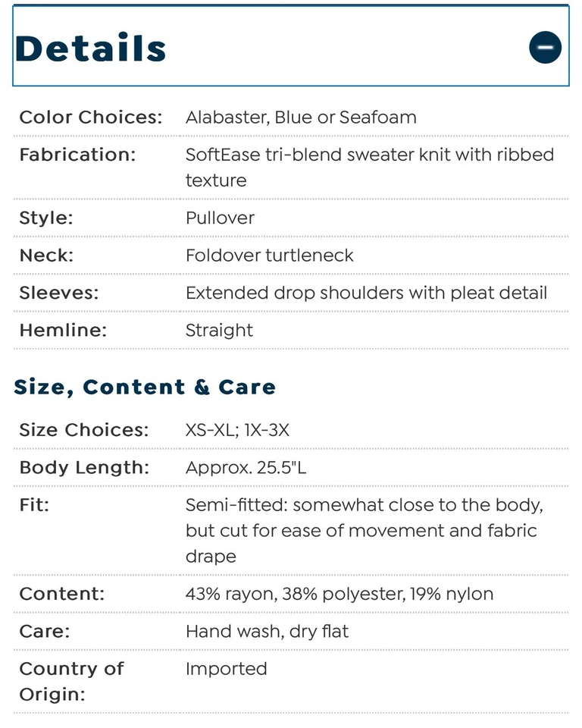Select the Alabaster, Blue or Seafoam text
The width and height of the screenshot is (582, 728).
301,118
